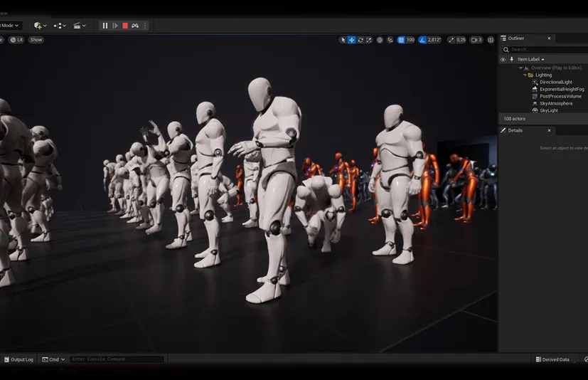The width and height of the screenshot is (588, 380).
Task: Click the 108 actors status text
Action: point(514,119)
